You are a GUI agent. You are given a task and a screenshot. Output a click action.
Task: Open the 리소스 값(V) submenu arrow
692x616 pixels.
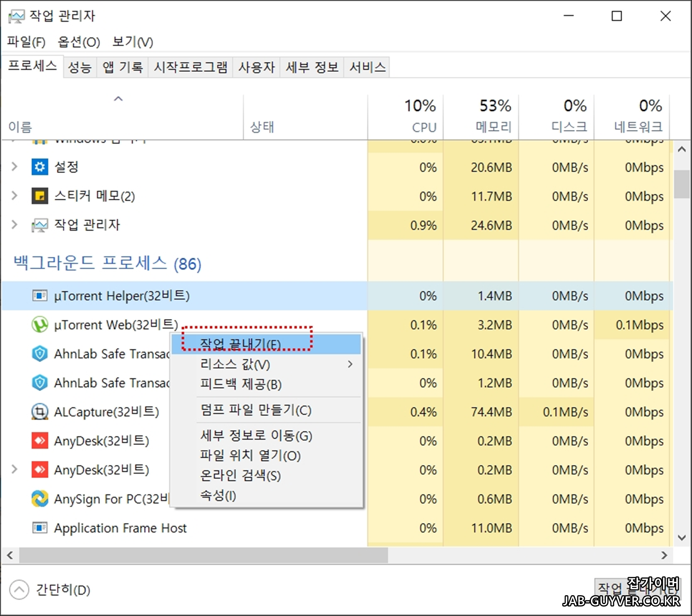pos(350,364)
